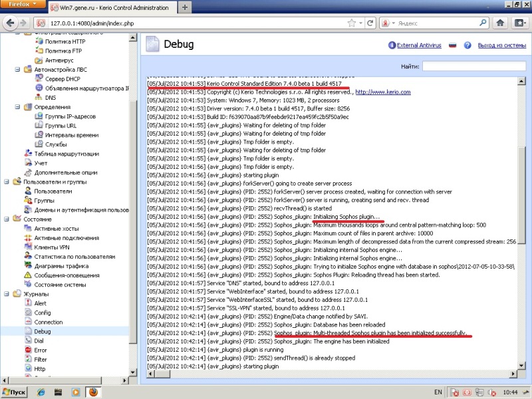Viewport: 532px width, 399px height.
Task: Open the help question mark icon
Action: pyautogui.click(x=467, y=45)
